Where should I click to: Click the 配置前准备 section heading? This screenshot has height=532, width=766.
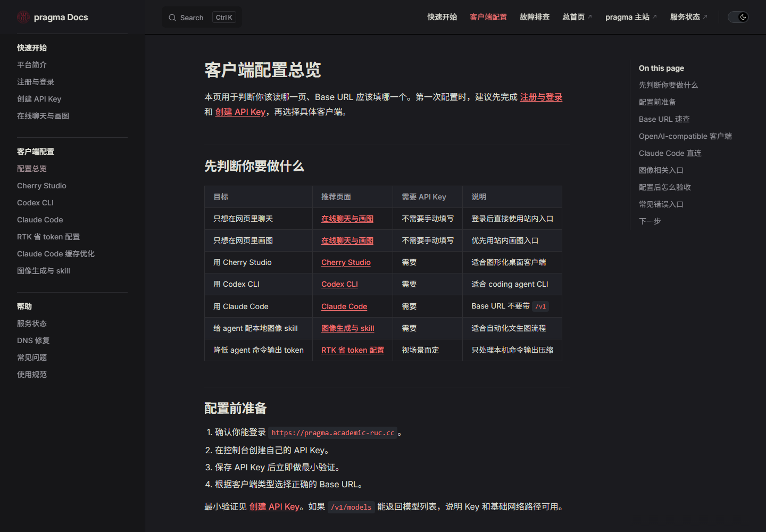236,408
